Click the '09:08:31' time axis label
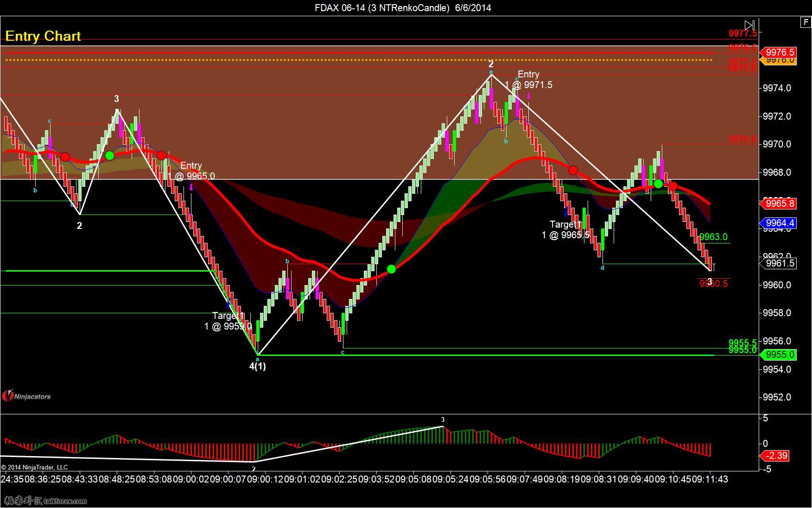The height and width of the screenshot is (508, 812). pos(599,479)
